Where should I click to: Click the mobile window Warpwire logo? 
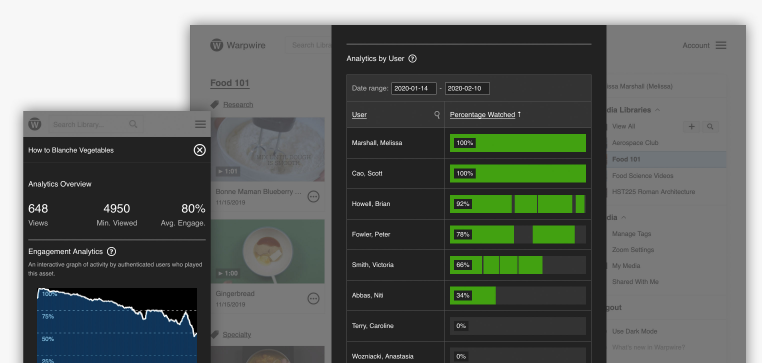click(35, 124)
